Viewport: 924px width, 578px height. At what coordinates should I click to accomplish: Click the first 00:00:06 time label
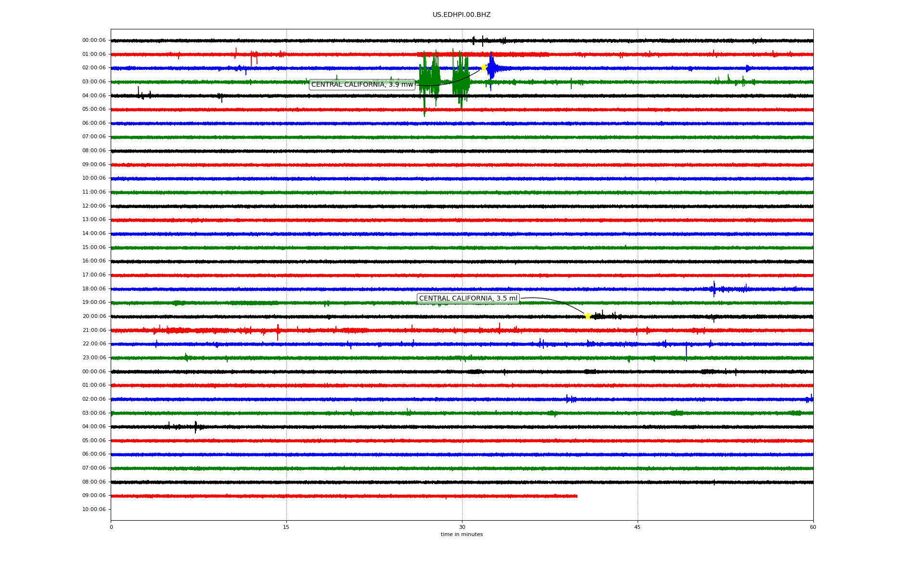tap(94, 40)
